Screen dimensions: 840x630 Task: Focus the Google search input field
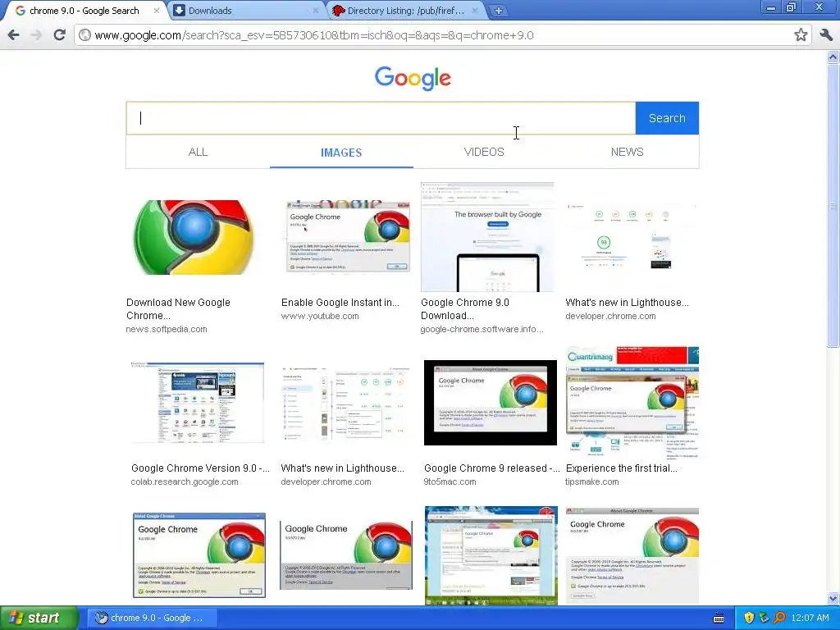pos(381,118)
